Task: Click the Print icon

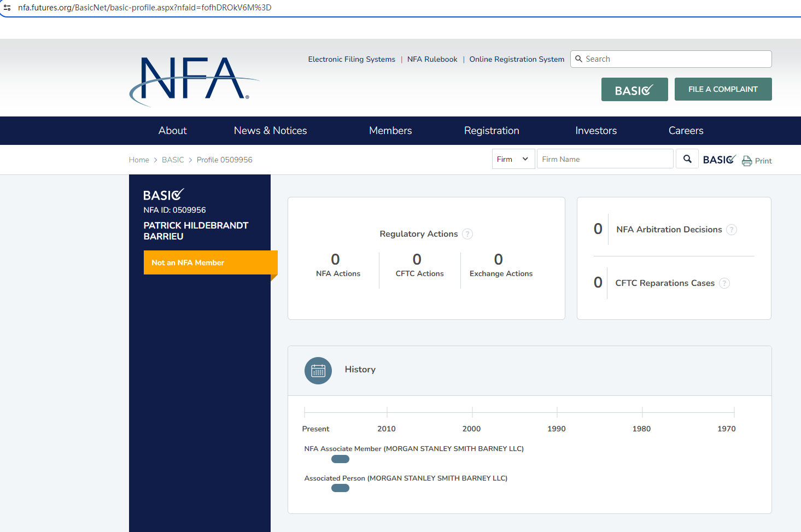Action: tap(747, 161)
